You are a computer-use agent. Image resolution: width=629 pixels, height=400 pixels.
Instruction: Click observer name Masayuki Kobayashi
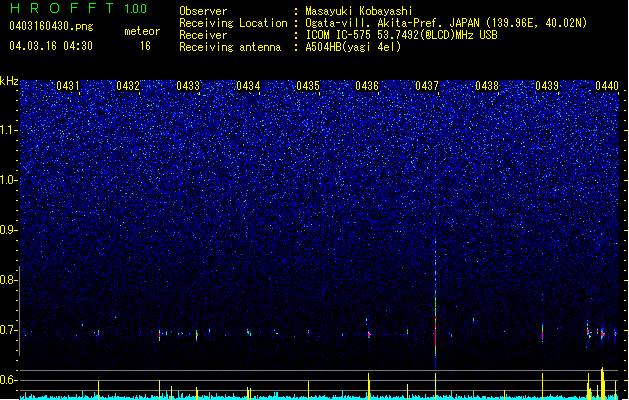tap(359, 11)
